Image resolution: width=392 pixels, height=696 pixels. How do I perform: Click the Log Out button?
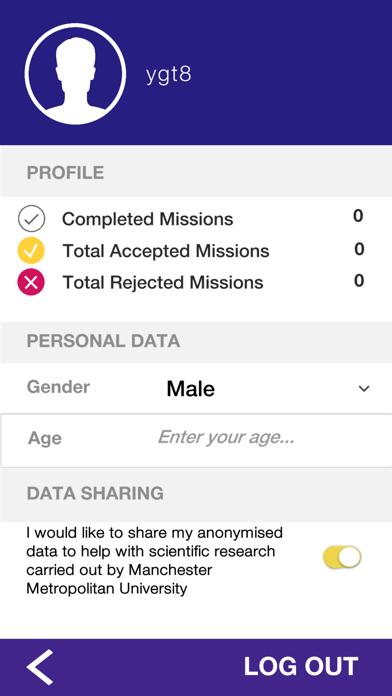click(301, 666)
